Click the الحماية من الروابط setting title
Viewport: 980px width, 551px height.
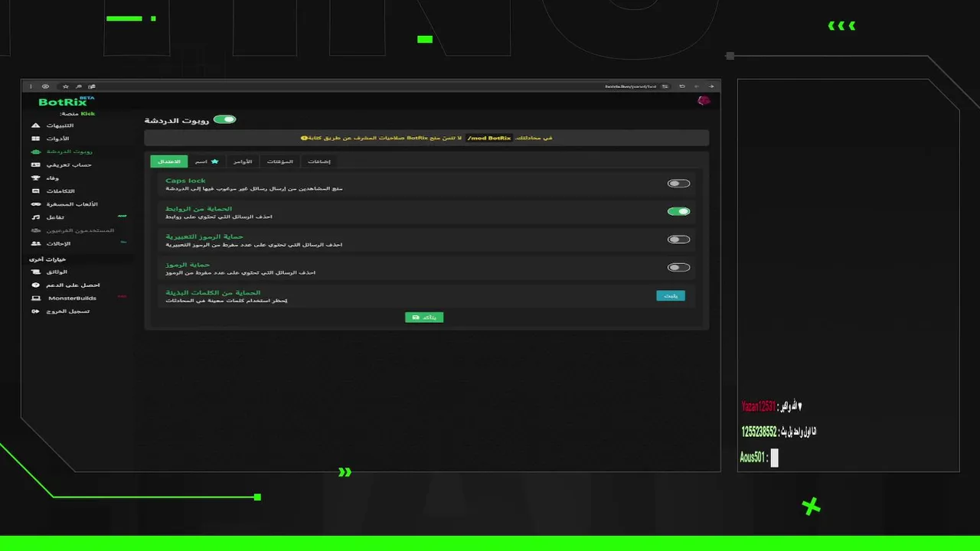198,208
